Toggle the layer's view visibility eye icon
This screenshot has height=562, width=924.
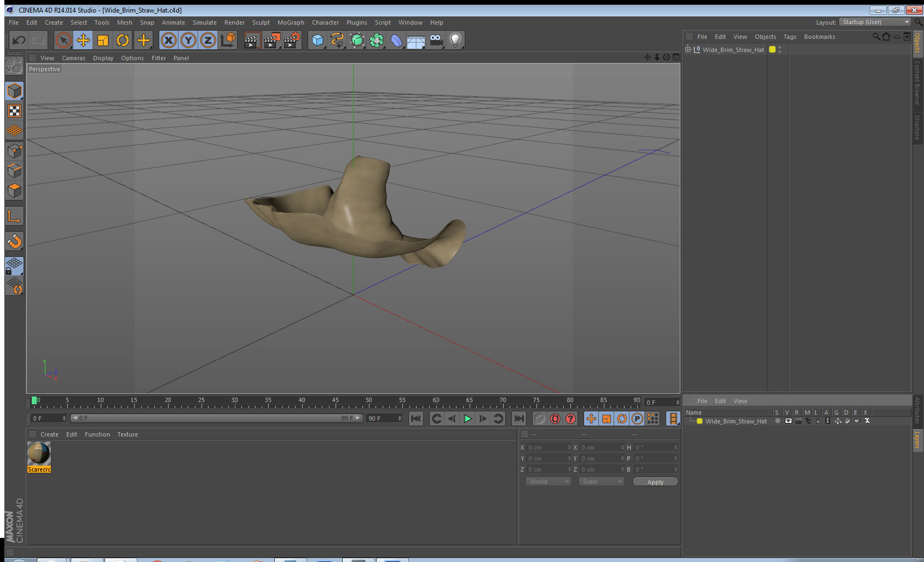pyautogui.click(x=788, y=421)
